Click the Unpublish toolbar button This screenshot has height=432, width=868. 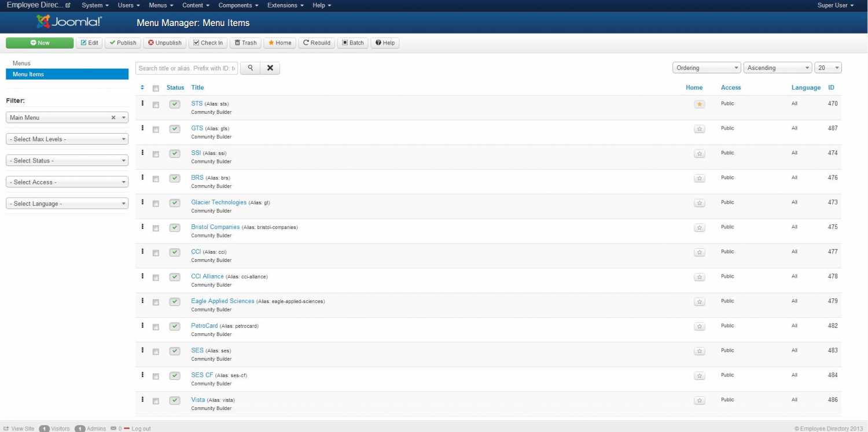(x=164, y=43)
